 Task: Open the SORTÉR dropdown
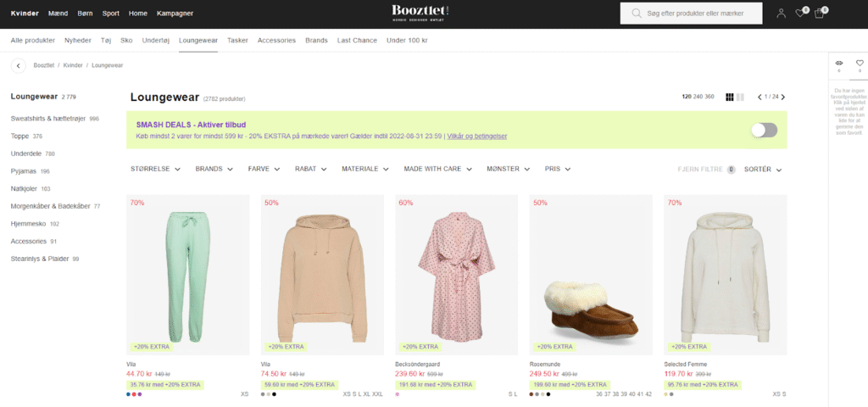click(x=763, y=170)
